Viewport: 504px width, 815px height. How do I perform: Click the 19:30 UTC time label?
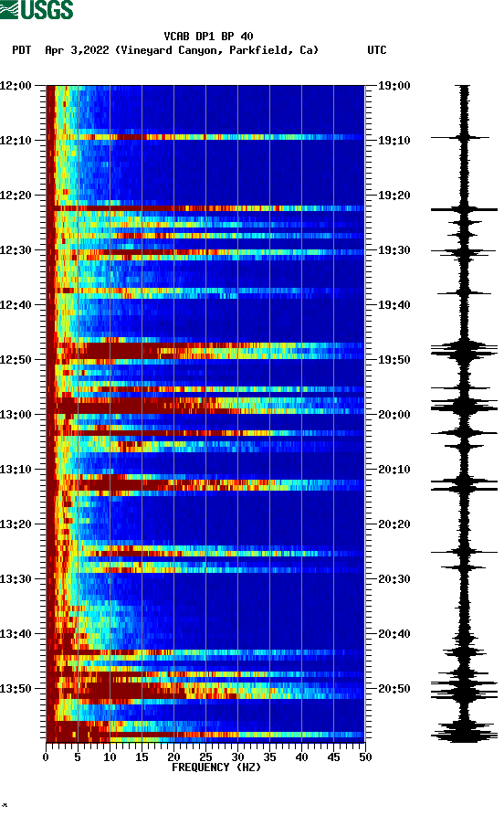[394, 250]
